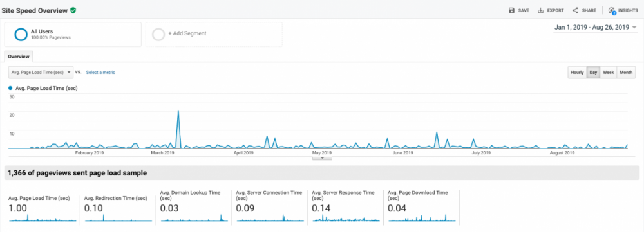Click the 0.03 domain lookup value

[169, 208]
